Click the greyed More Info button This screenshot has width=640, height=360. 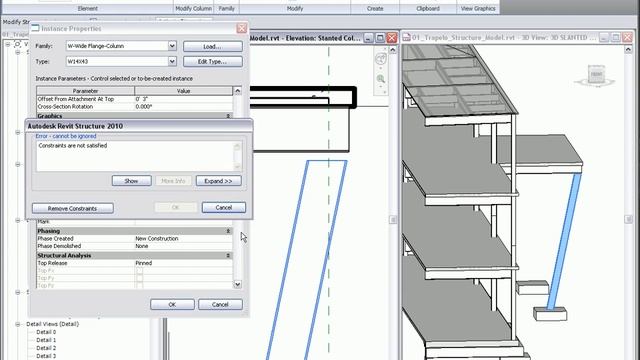point(173,181)
